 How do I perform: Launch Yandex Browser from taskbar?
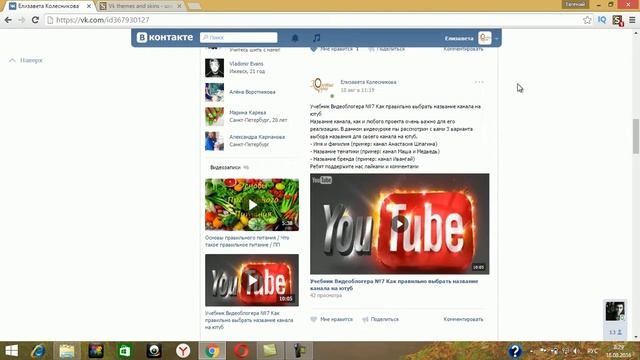[183, 351]
